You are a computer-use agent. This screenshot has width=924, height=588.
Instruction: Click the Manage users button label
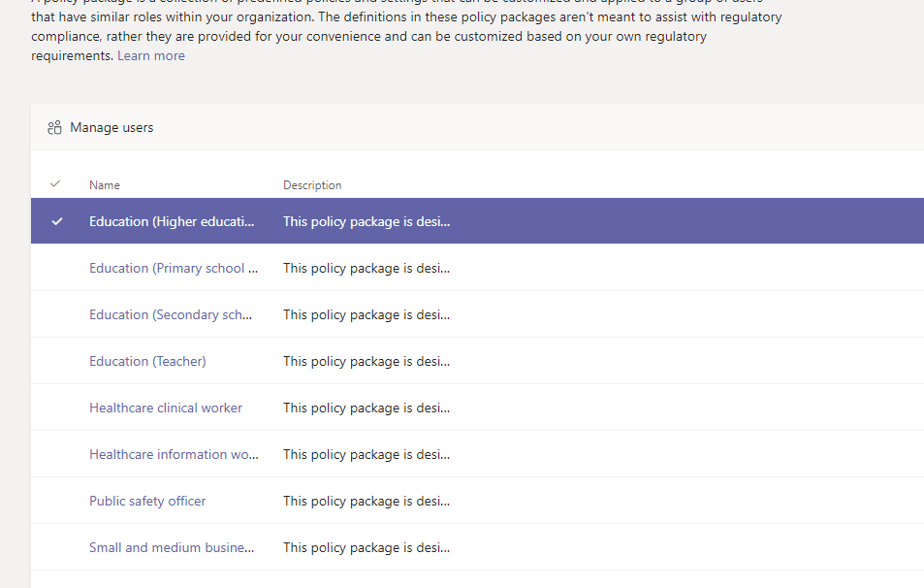pyautogui.click(x=112, y=127)
